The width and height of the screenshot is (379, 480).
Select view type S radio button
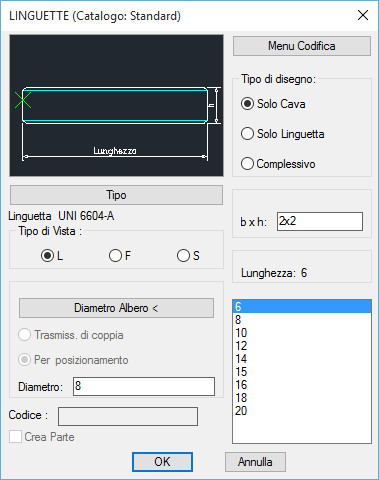click(x=188, y=256)
